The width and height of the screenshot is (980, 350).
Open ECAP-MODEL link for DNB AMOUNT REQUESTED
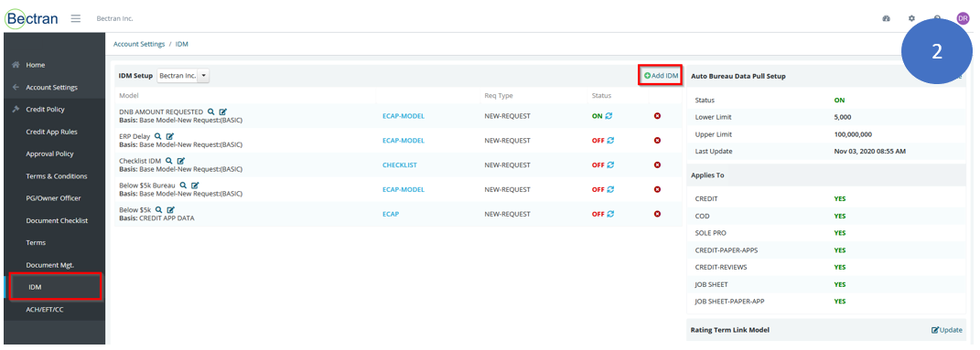pos(404,116)
